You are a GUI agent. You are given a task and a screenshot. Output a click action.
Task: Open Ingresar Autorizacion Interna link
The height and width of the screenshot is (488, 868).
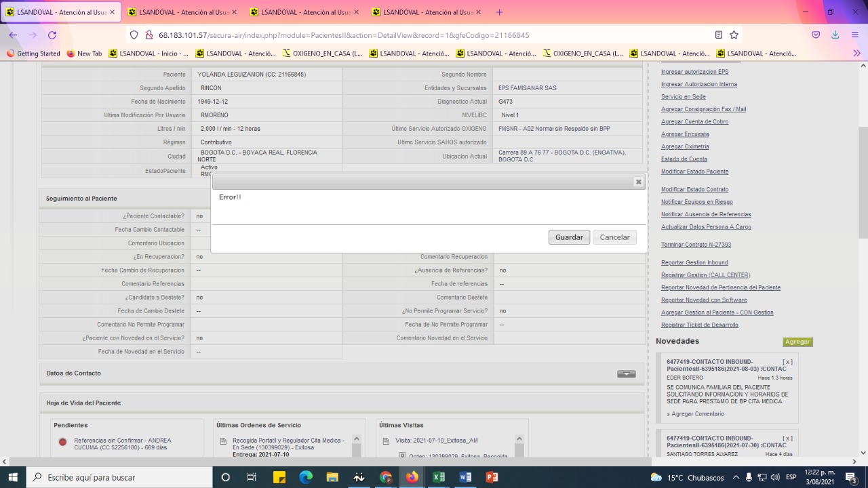pyautogui.click(x=699, y=84)
